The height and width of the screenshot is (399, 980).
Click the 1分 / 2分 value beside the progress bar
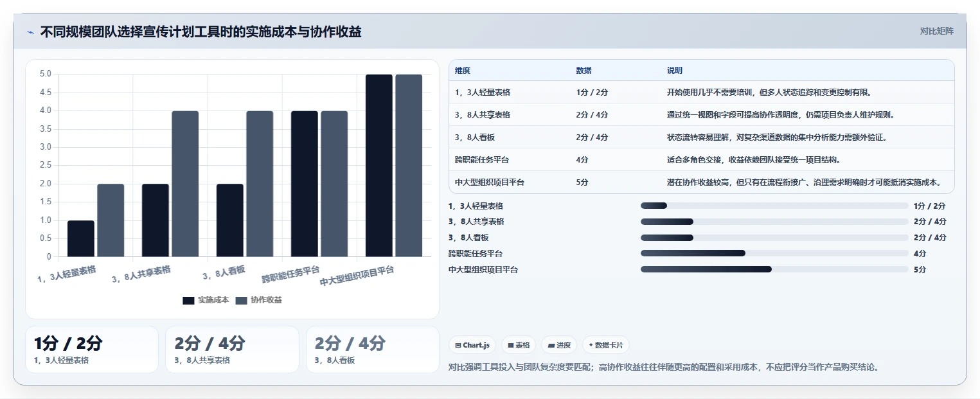click(929, 206)
